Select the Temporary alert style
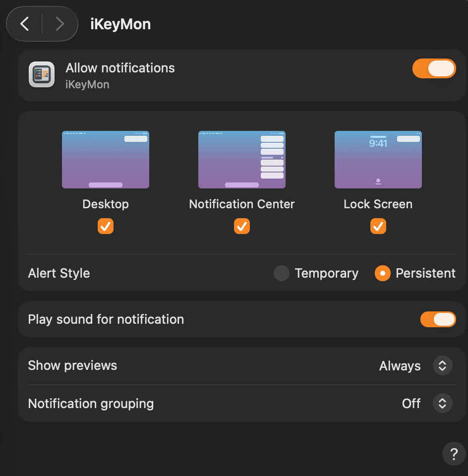The height and width of the screenshot is (476, 468). tap(282, 273)
